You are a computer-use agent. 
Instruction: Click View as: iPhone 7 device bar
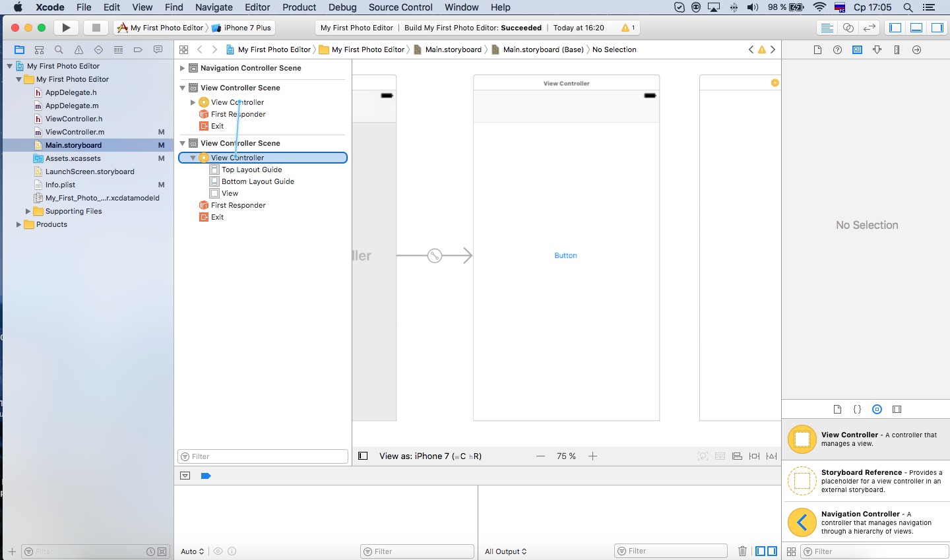(430, 456)
